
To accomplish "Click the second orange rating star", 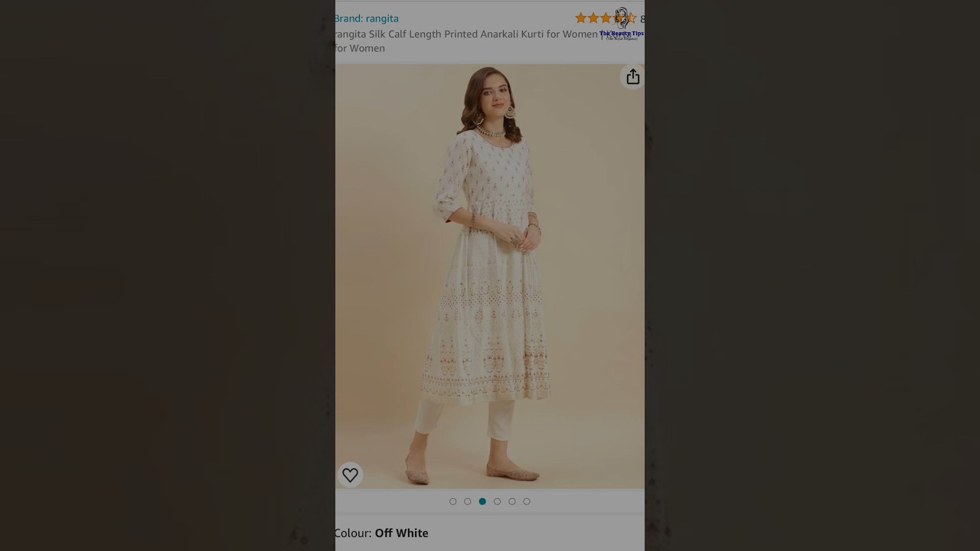I will [x=593, y=18].
